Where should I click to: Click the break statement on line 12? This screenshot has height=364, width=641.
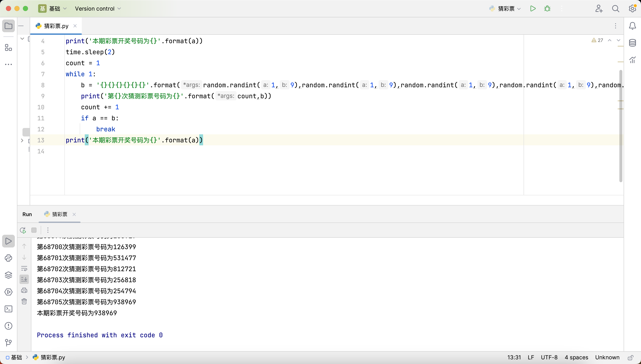(106, 129)
